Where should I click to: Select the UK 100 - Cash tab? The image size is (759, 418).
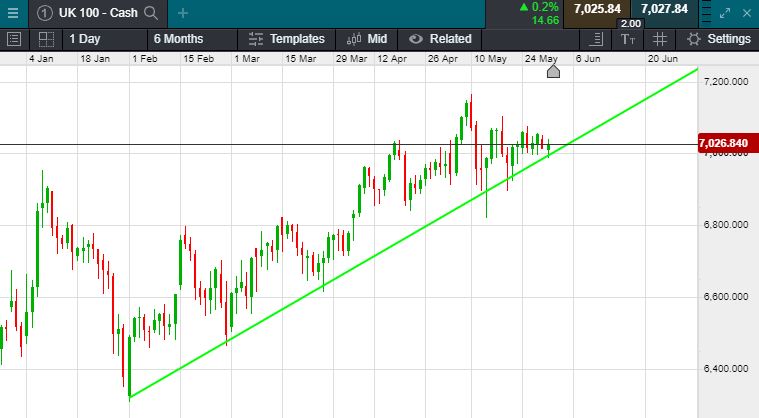(x=98, y=13)
